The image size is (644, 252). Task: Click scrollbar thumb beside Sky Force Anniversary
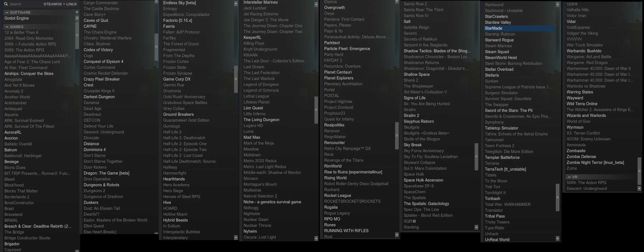pos(476,157)
